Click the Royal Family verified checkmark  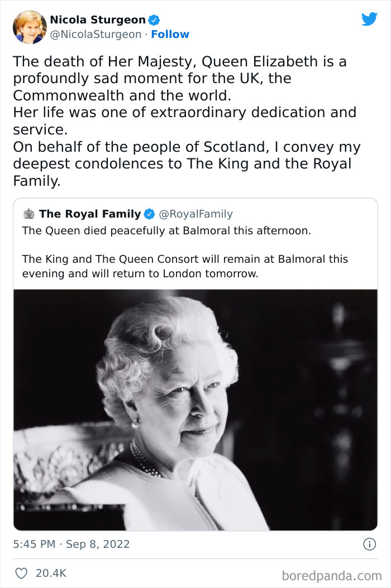coord(149,213)
